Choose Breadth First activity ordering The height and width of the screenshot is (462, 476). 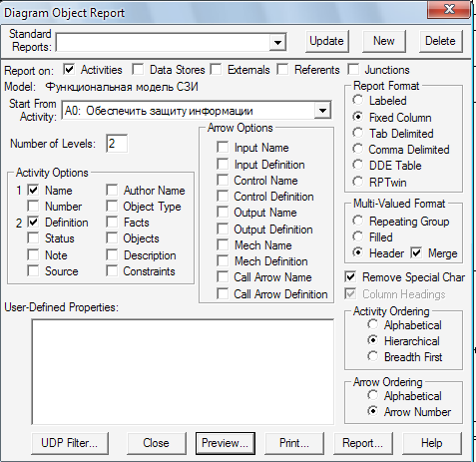[372, 356]
